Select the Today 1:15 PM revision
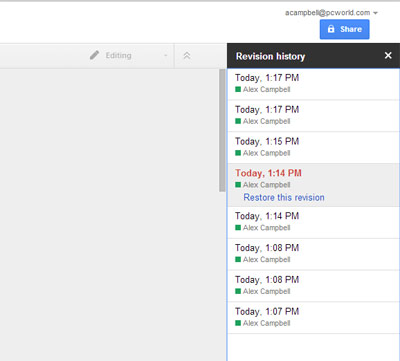The width and height of the screenshot is (400, 361). 313,147
